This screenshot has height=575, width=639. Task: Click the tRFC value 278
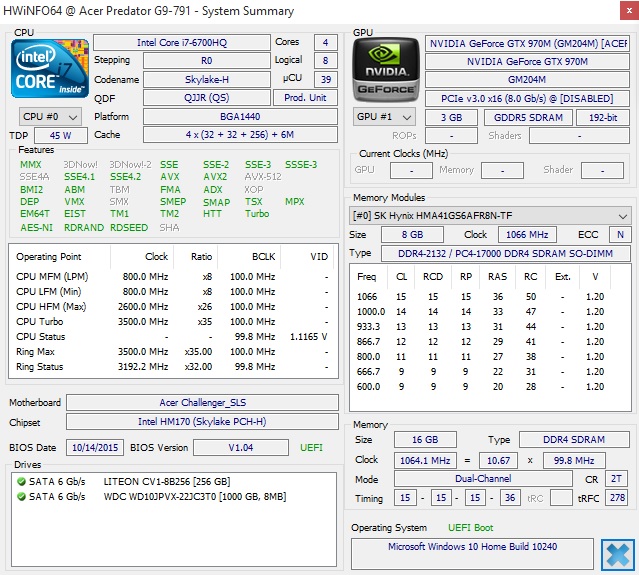coord(617,498)
